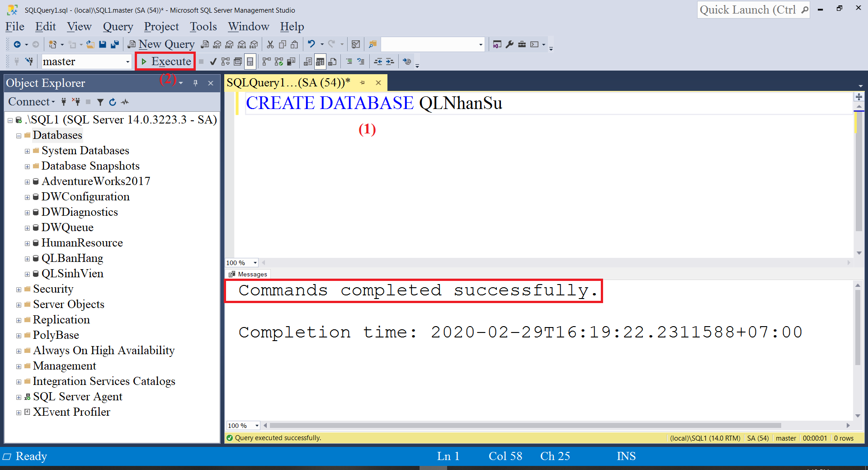Click the Connect button in Object Explorer

pyautogui.click(x=28, y=101)
